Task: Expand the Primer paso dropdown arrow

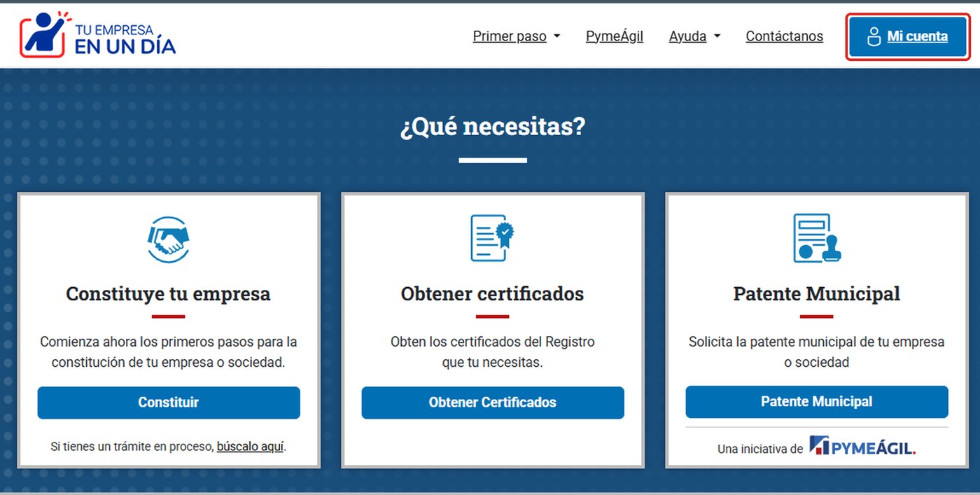Action: 557,36
